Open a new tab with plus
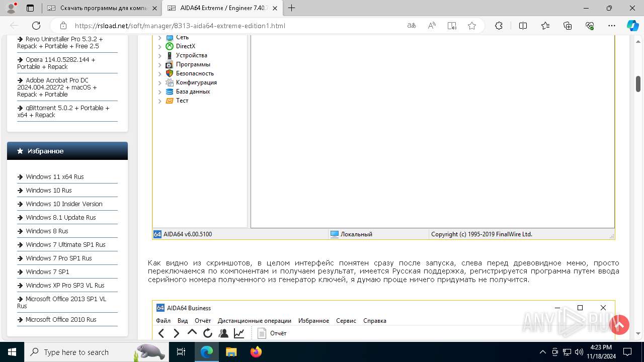This screenshot has width=644, height=362. point(291,8)
